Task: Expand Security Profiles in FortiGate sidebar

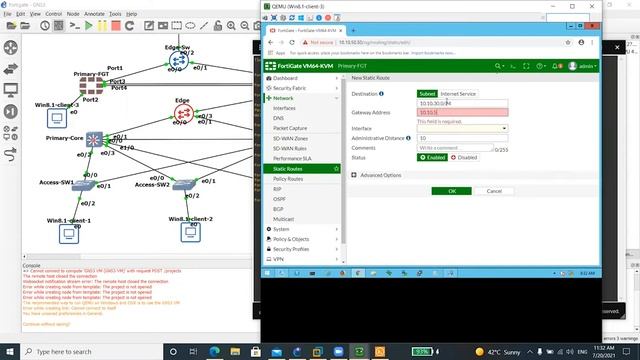Action: pos(302,249)
